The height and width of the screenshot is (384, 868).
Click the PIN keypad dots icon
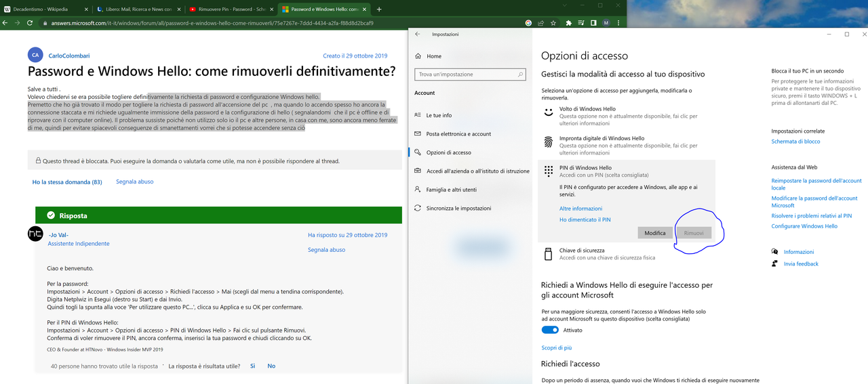pyautogui.click(x=549, y=171)
